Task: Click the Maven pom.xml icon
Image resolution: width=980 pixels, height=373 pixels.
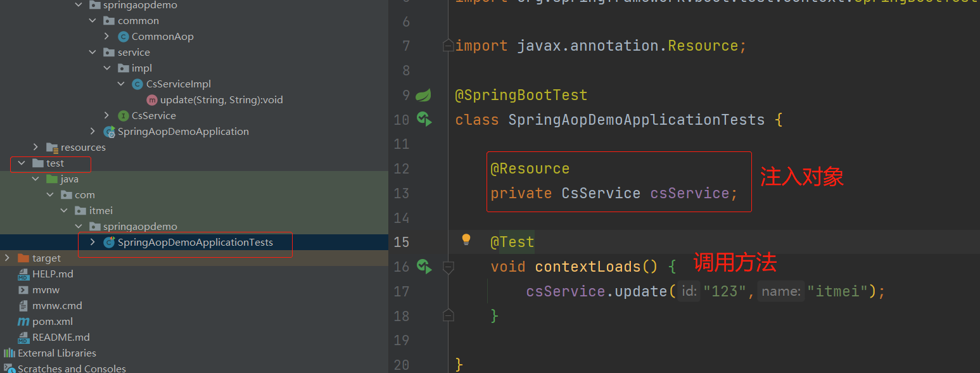Action: pos(23,322)
